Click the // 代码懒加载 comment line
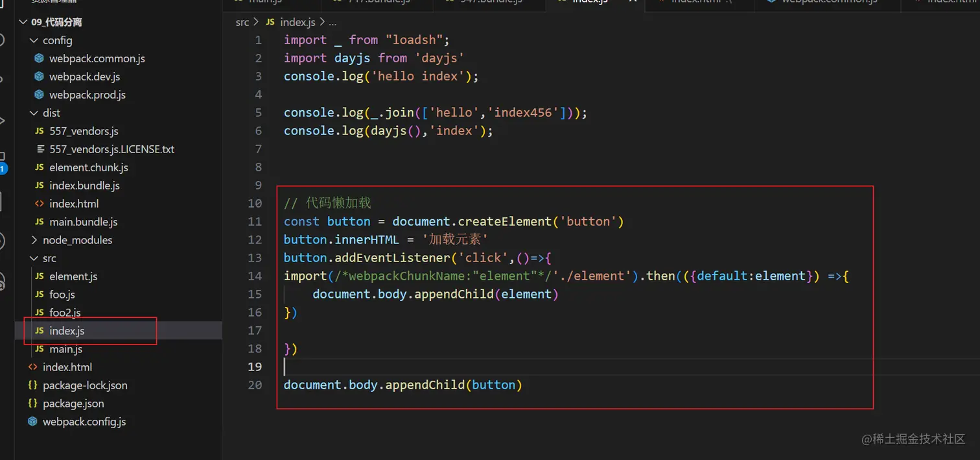Image resolution: width=980 pixels, height=460 pixels. pos(327,204)
